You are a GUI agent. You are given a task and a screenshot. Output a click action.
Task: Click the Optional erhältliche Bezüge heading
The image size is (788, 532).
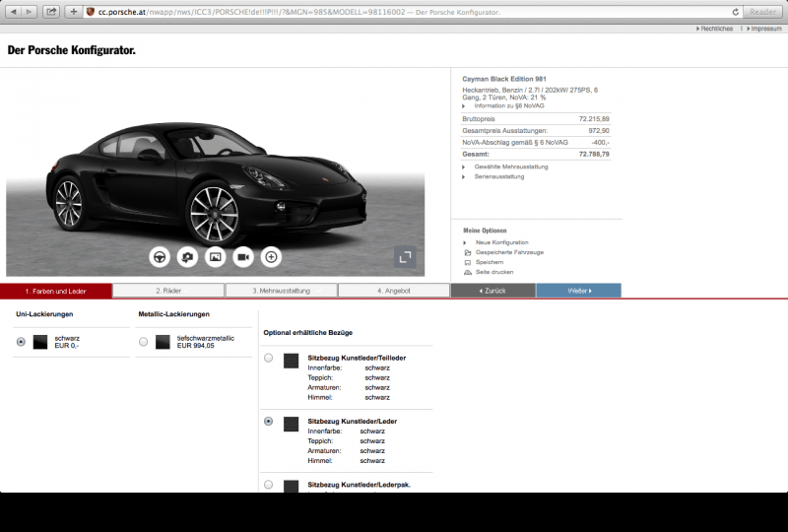tap(308, 332)
